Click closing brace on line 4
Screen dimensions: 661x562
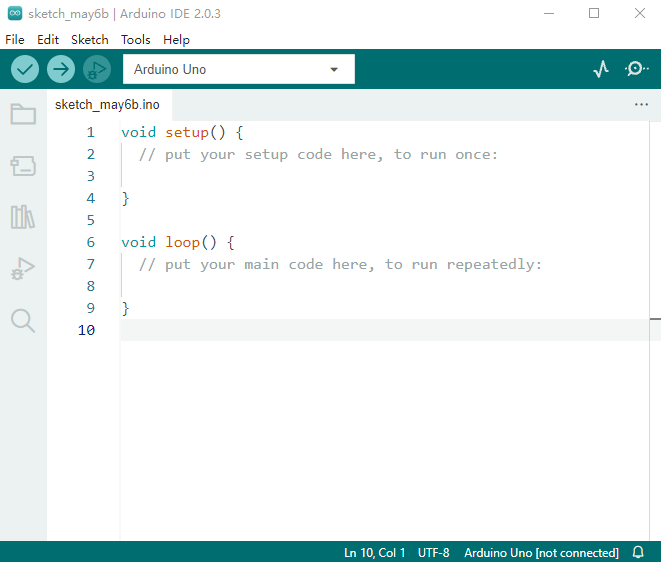125,198
